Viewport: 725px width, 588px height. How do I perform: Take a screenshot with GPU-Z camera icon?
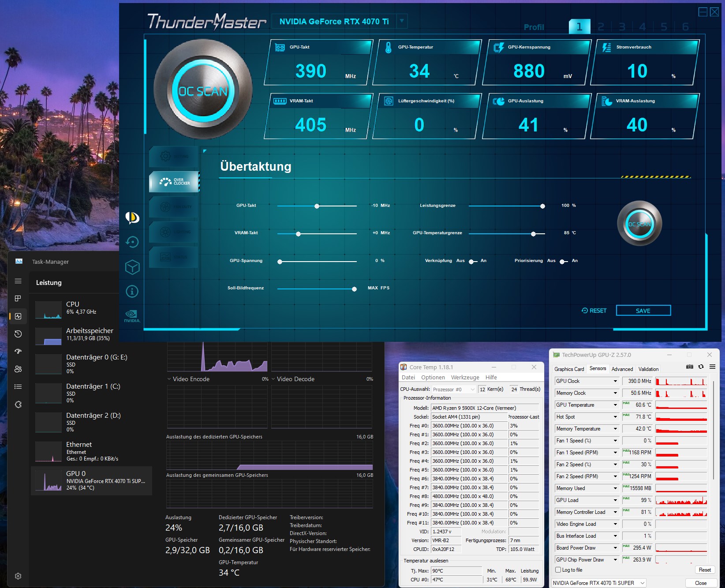[690, 367]
